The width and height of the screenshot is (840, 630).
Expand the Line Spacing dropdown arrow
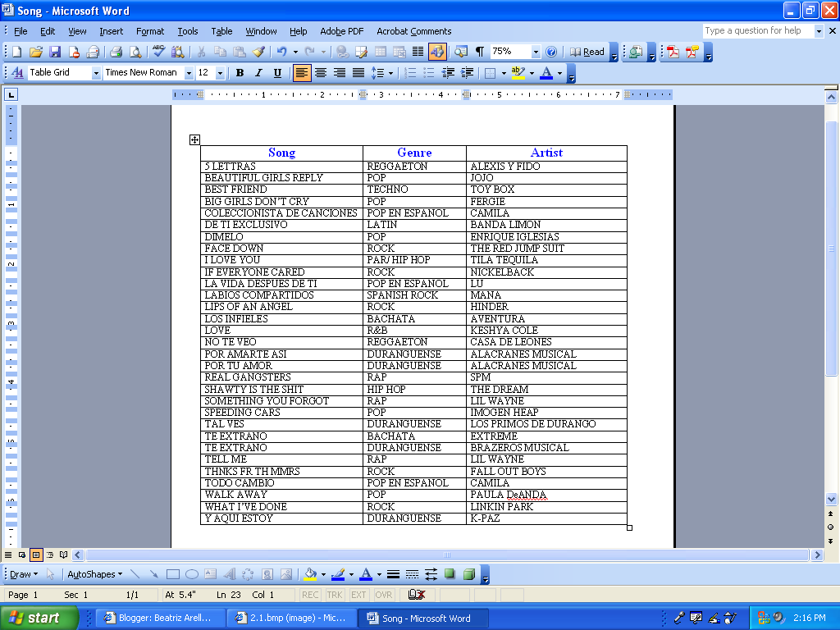pos(390,73)
